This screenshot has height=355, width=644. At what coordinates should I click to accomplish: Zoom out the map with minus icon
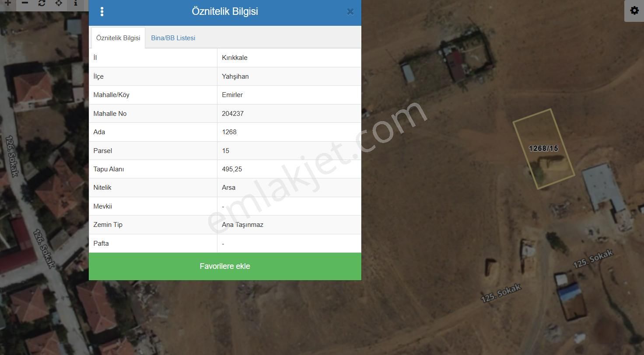click(25, 3)
